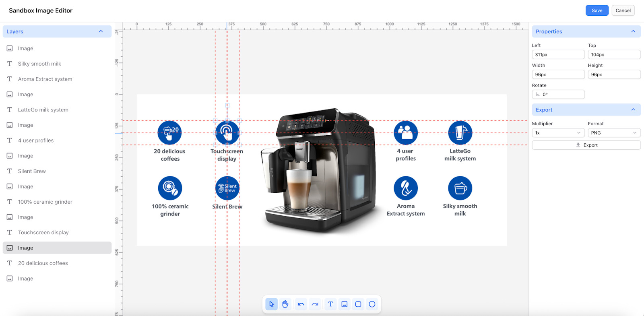Pick the circle shape tool

tap(372, 304)
